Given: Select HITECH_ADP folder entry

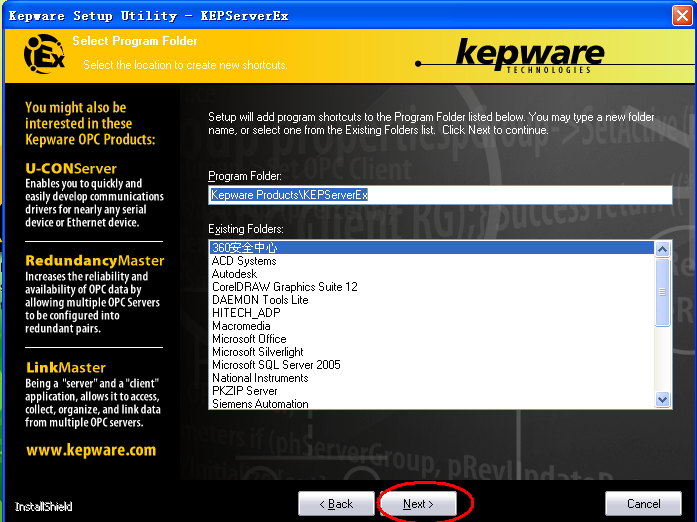Looking at the screenshot, I should 246,313.
